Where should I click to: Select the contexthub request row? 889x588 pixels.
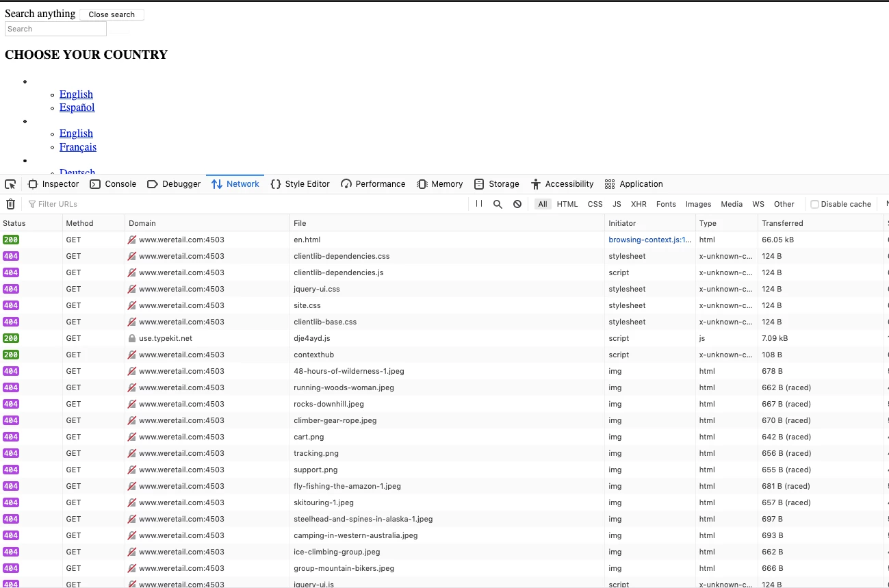coord(444,355)
